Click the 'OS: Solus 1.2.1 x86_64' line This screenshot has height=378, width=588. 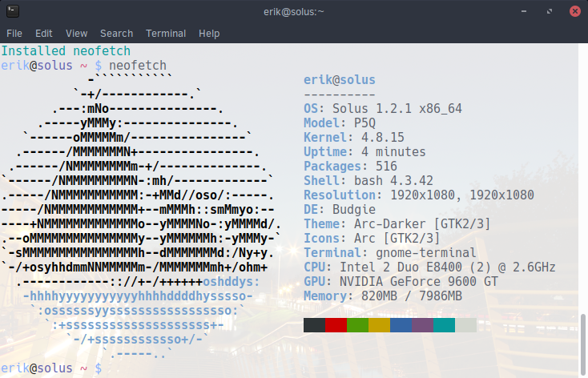(x=383, y=109)
